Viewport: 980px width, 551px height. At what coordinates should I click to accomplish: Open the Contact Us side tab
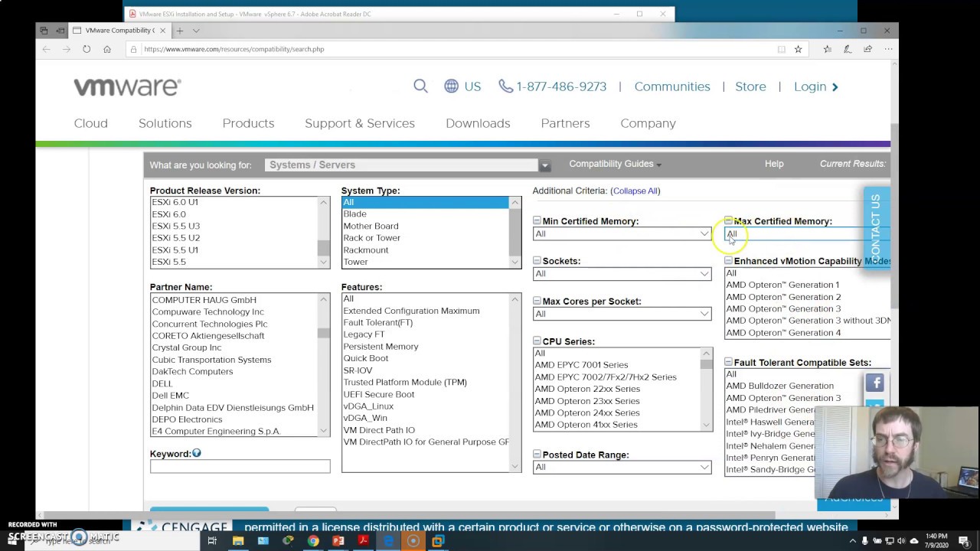876,227
